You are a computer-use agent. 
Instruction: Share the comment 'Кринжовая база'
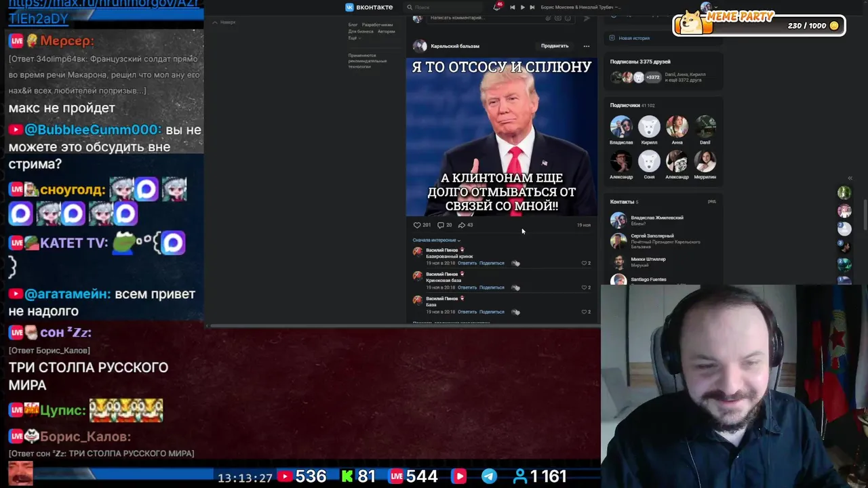492,287
